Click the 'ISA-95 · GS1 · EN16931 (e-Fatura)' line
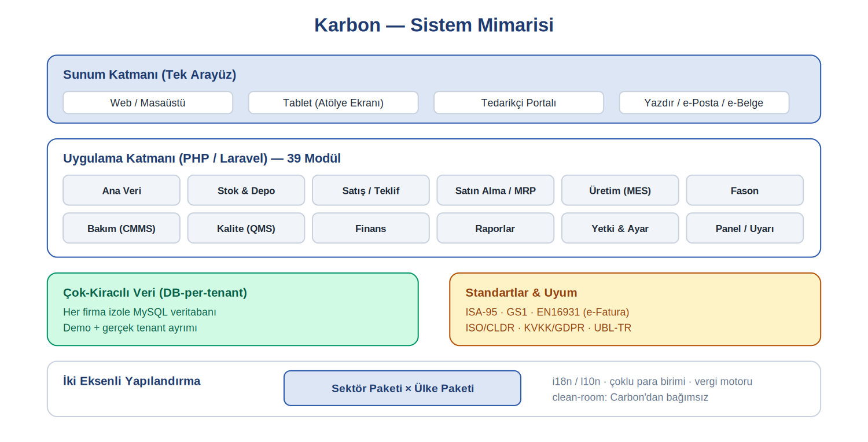Screen dimensions: 868x442 (x=547, y=312)
